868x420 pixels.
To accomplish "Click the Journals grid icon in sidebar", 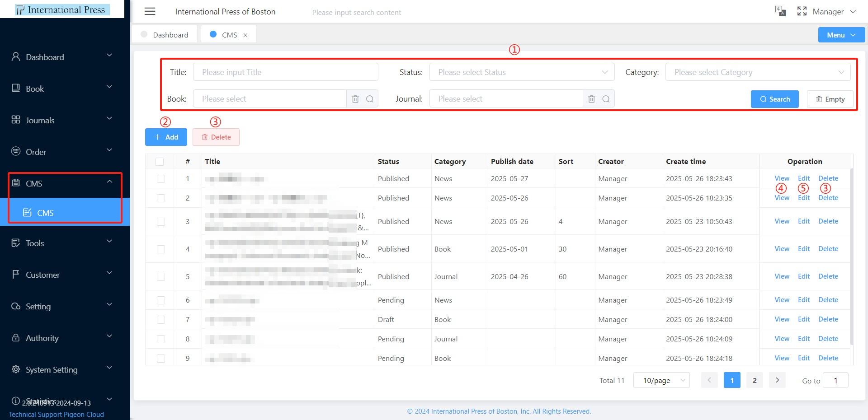I will coord(16,120).
